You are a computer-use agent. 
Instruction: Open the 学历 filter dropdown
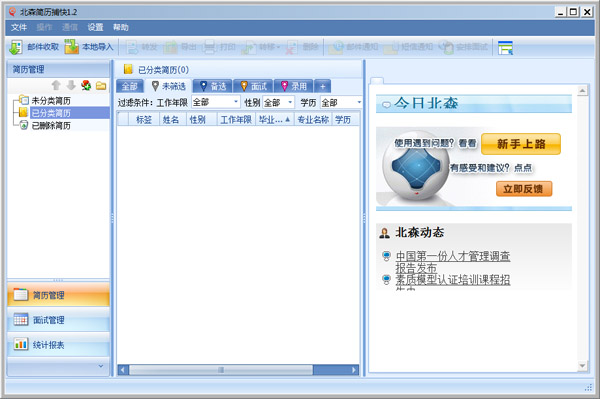point(341,103)
